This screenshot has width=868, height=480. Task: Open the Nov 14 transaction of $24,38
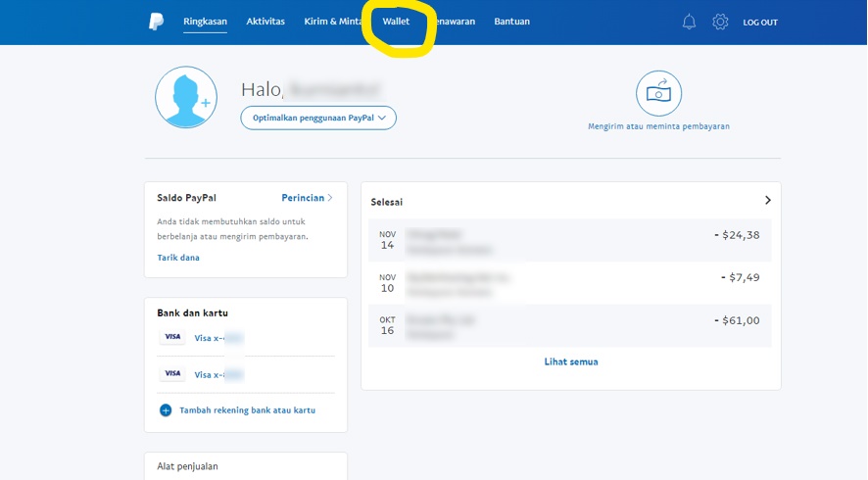(570, 240)
